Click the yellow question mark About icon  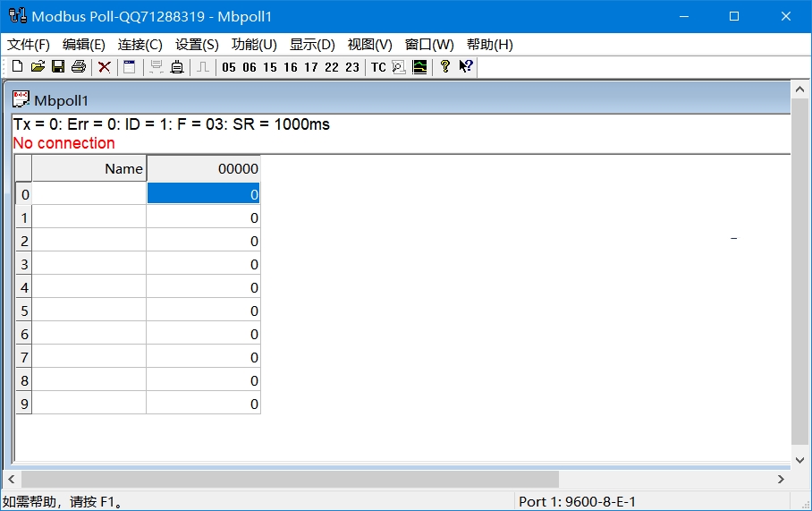click(444, 66)
